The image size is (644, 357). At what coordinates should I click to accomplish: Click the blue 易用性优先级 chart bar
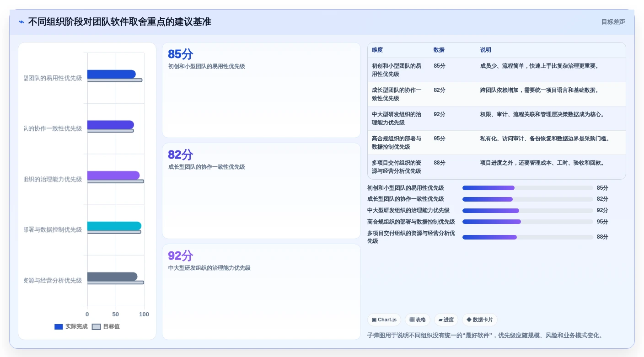(x=111, y=74)
